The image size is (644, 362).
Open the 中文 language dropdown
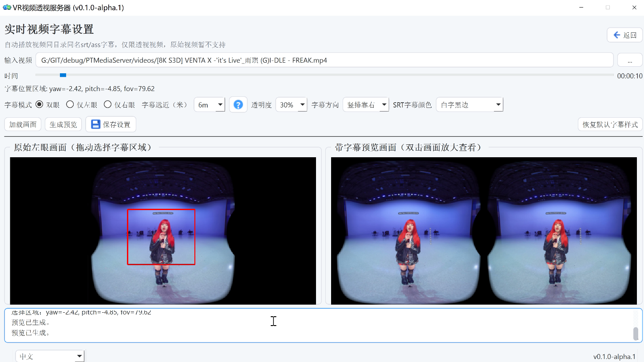pyautogui.click(x=50, y=356)
